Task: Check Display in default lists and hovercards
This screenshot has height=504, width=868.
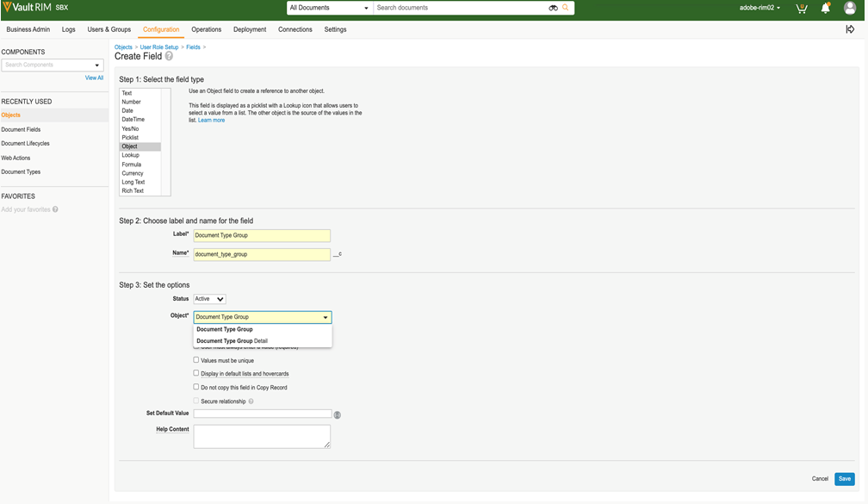Action: click(196, 373)
